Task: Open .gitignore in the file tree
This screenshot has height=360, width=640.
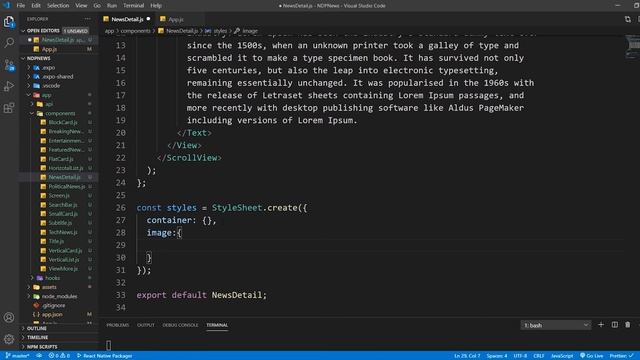Action: tap(53, 305)
